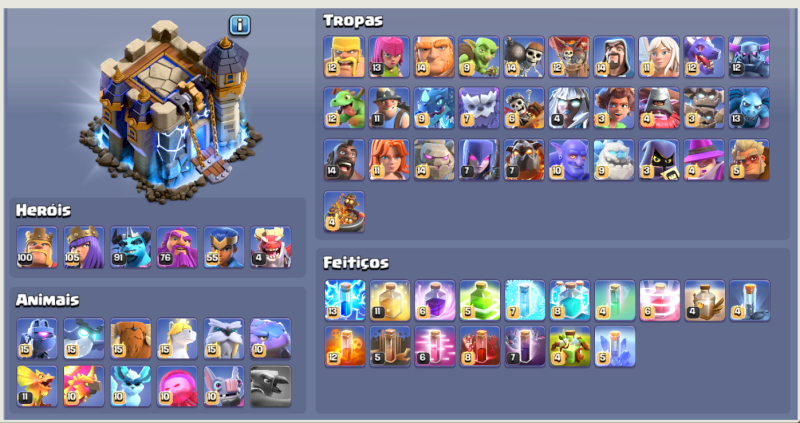Select the Unicorn pet icon
800x423 pixels.
point(177,339)
